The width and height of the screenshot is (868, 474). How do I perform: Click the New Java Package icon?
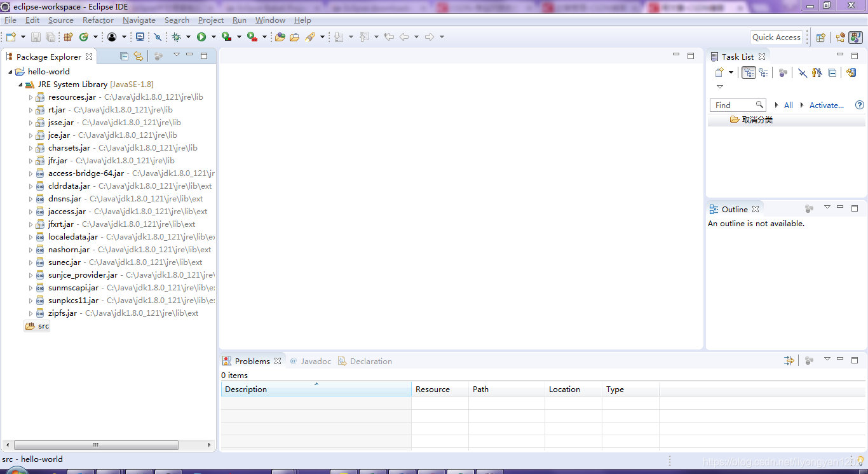click(68, 37)
